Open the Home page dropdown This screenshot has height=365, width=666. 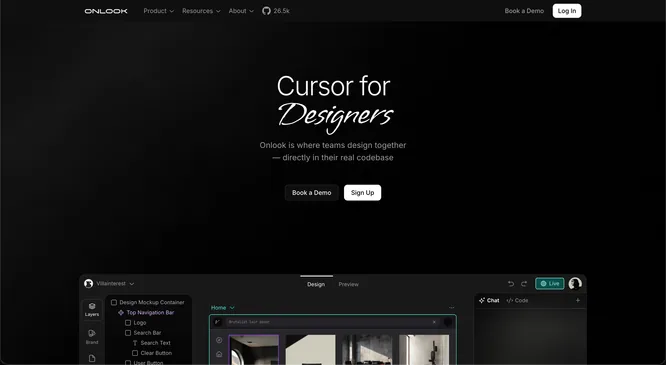223,308
